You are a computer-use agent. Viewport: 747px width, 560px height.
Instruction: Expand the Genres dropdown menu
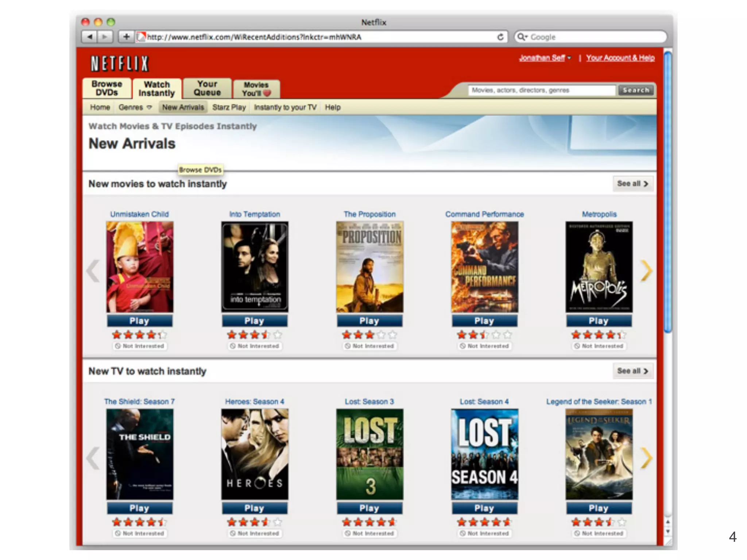click(135, 108)
